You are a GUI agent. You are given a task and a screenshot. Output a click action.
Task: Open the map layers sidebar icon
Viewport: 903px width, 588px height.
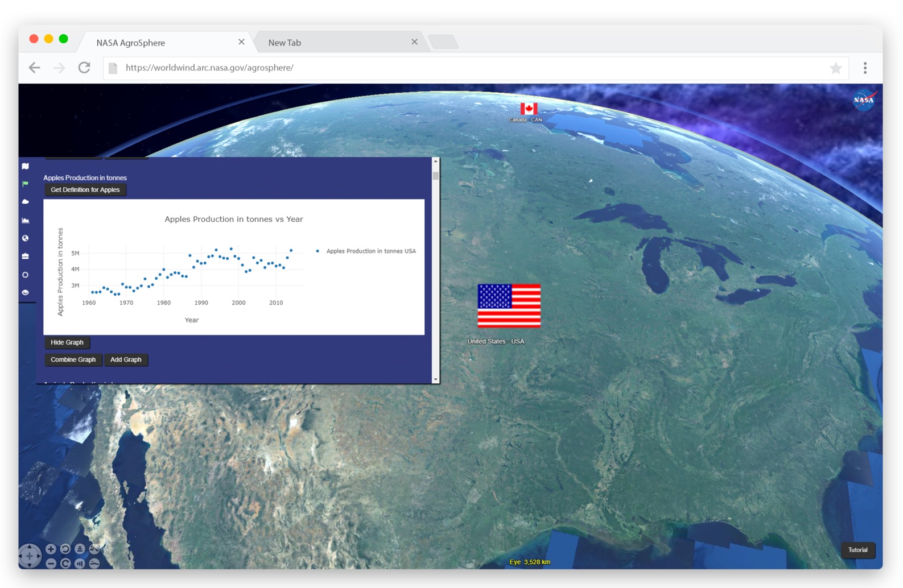[25, 166]
